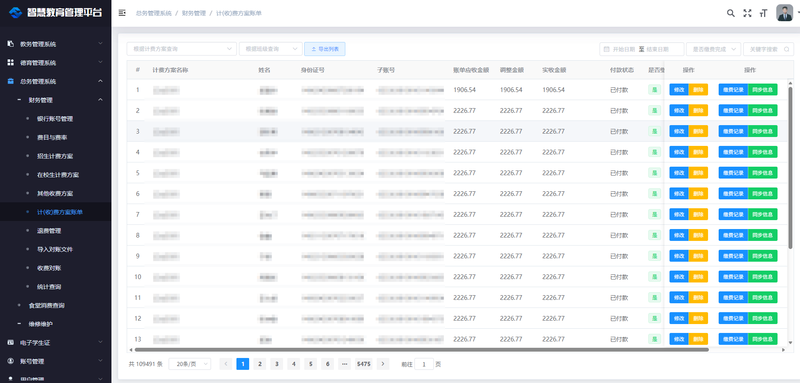Screen dimensions: 800x383
Task: Go to the next page arrow
Action: [x=383, y=364]
